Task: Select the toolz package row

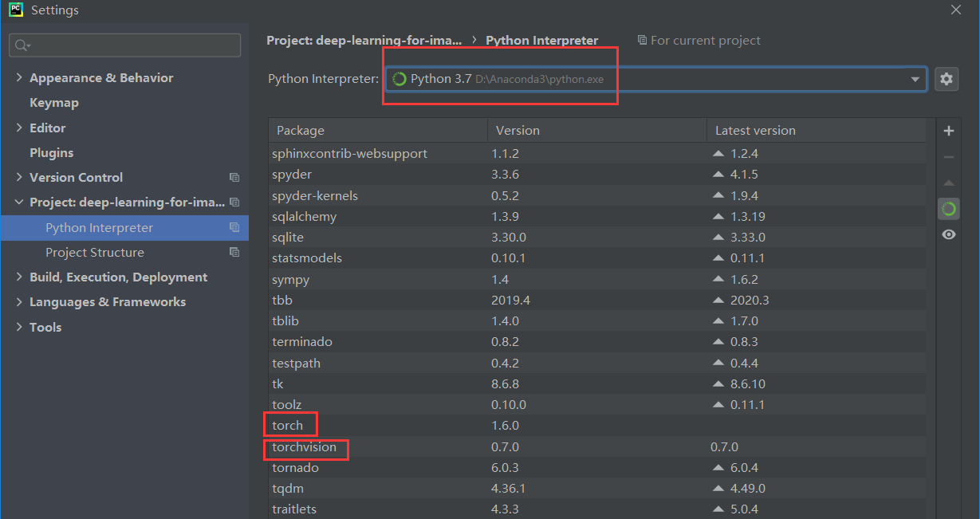Action: 598,404
